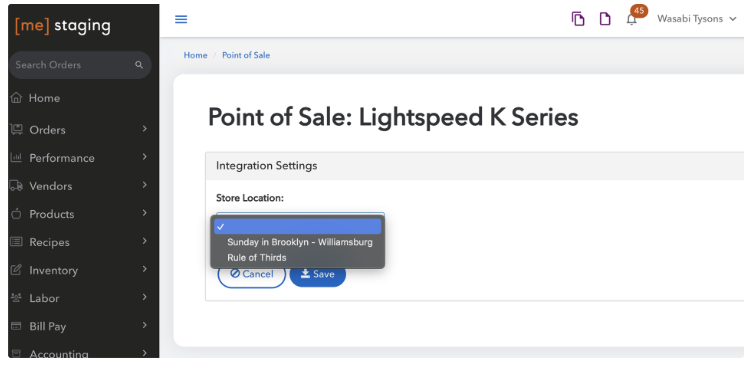Viewport: 747px width, 368px height.
Task: Open the Wasabi Tysons account dropdown
Action: click(x=697, y=19)
